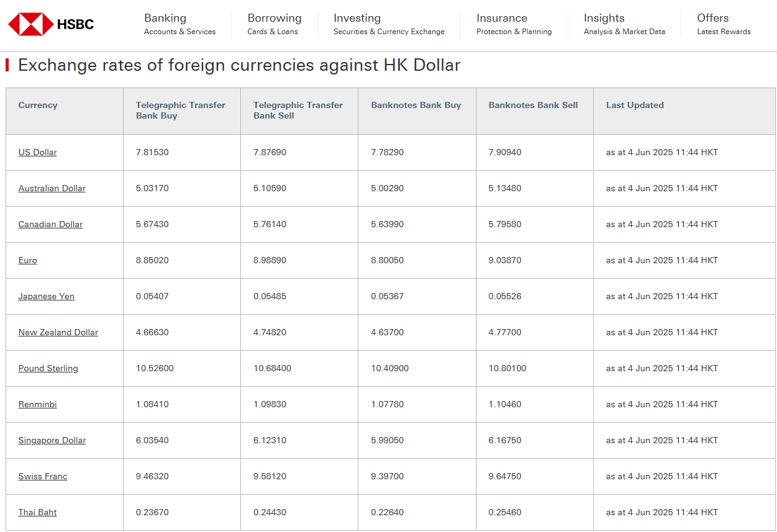Open the Insurance menu
This screenshot has width=777, height=532.
pyautogui.click(x=514, y=24)
